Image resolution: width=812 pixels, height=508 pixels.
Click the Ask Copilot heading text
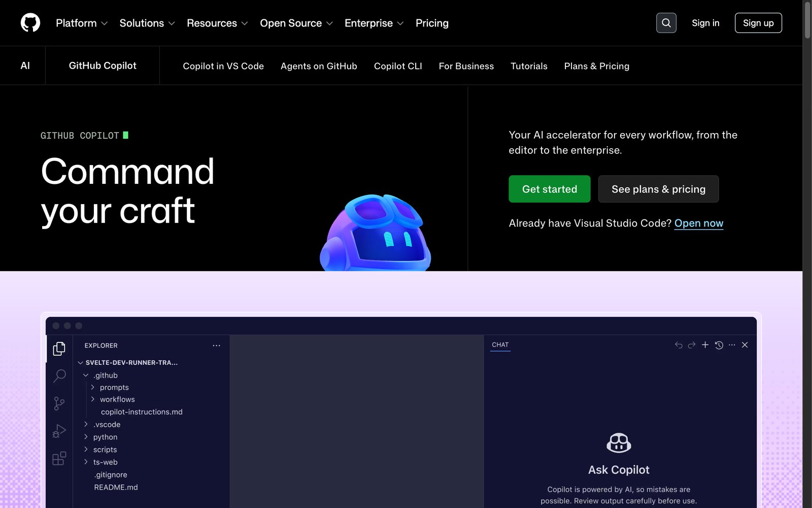[x=619, y=470]
